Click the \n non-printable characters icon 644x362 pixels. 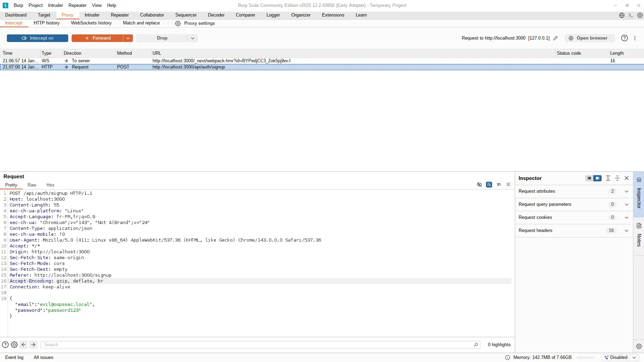coord(499,184)
